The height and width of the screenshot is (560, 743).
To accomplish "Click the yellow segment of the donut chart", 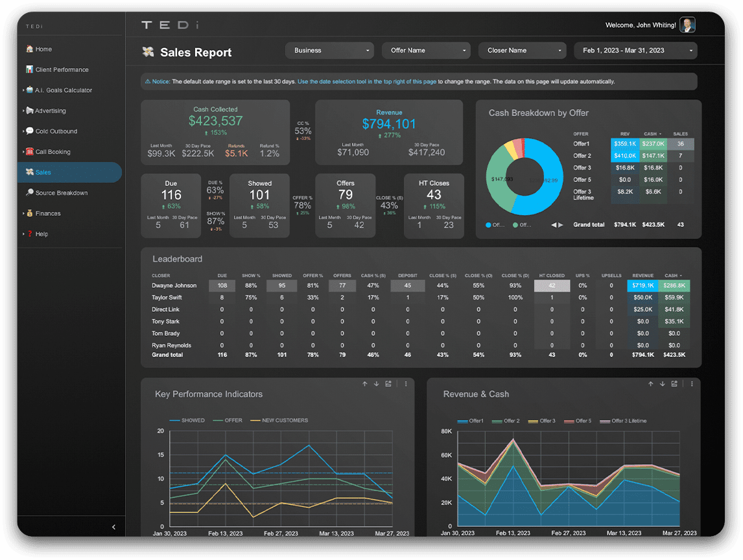I will [x=510, y=149].
